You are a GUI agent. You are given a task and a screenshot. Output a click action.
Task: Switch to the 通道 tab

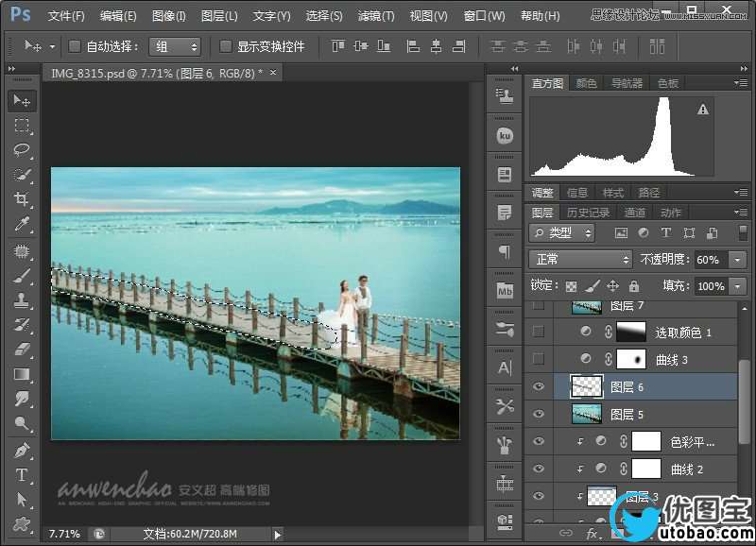[x=635, y=213]
